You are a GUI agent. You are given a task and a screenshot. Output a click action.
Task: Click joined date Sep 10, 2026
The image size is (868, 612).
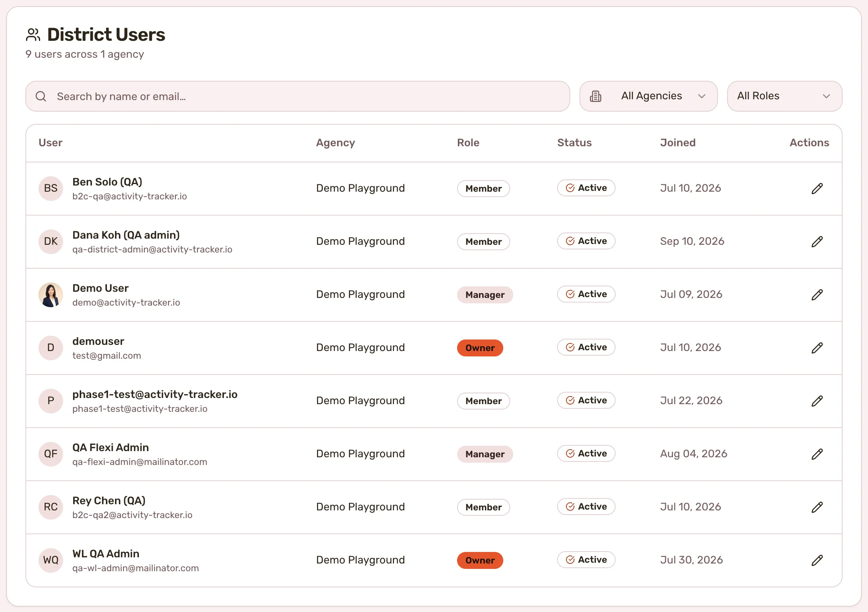pyautogui.click(x=692, y=241)
